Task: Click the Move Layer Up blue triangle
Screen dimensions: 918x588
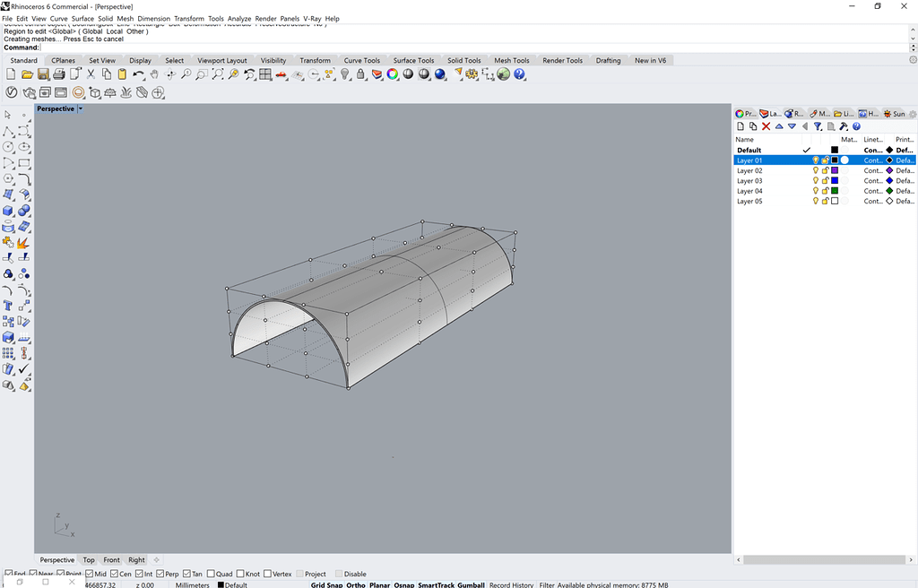Action: tap(778, 126)
